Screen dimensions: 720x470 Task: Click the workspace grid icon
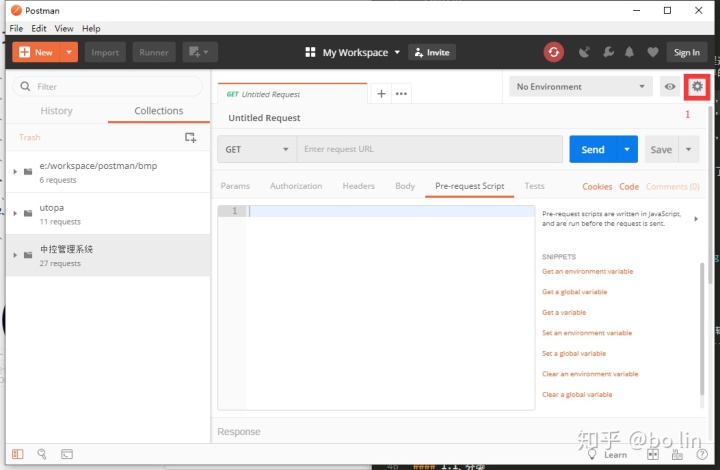point(310,52)
